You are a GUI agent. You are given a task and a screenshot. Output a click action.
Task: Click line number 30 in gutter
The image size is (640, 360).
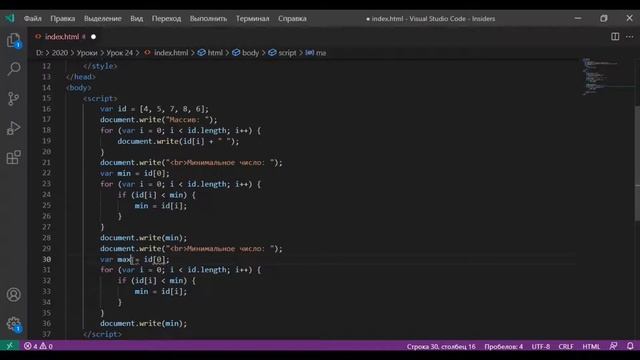[47, 259]
